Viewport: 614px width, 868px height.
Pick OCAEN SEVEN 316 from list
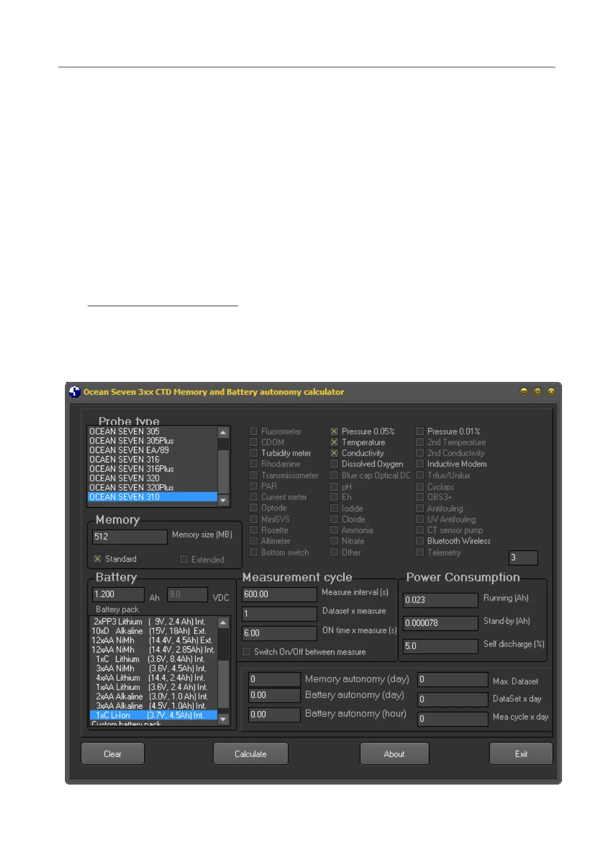tap(153, 459)
